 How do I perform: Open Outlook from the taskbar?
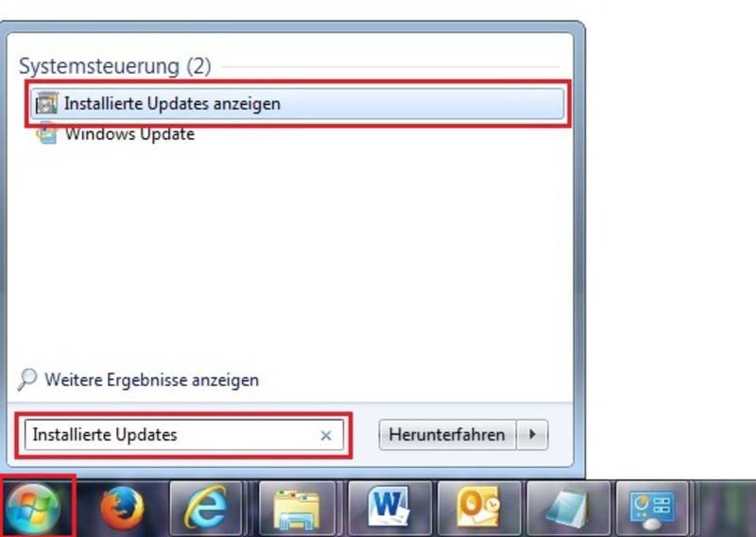[x=479, y=508]
